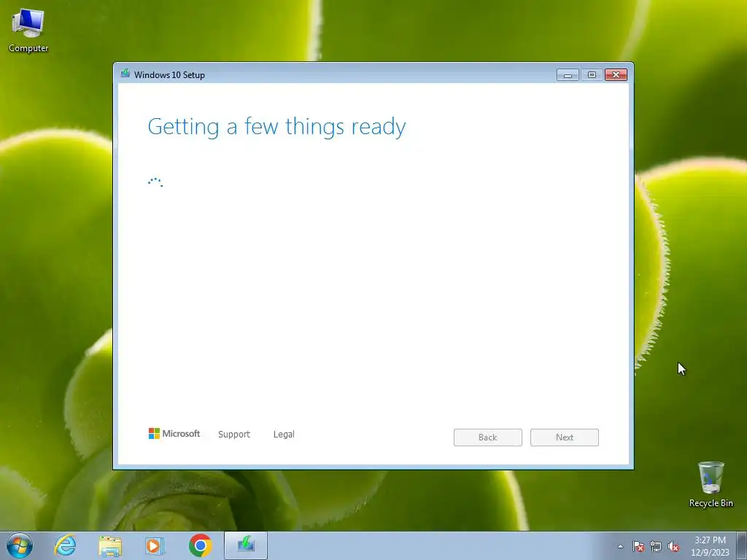Launch Windows Media Player from taskbar
Screen dimensions: 747x560
[155, 545]
